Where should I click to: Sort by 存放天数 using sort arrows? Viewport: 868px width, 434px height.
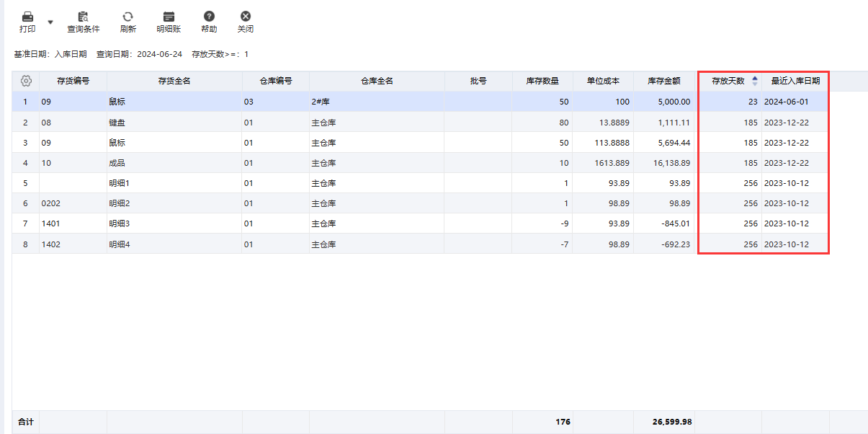754,81
